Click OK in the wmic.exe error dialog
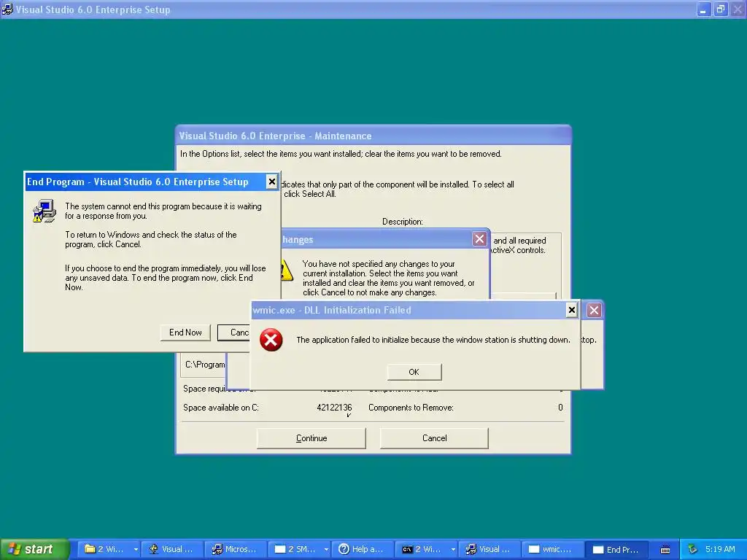Image resolution: width=747 pixels, height=560 pixels. [414, 372]
